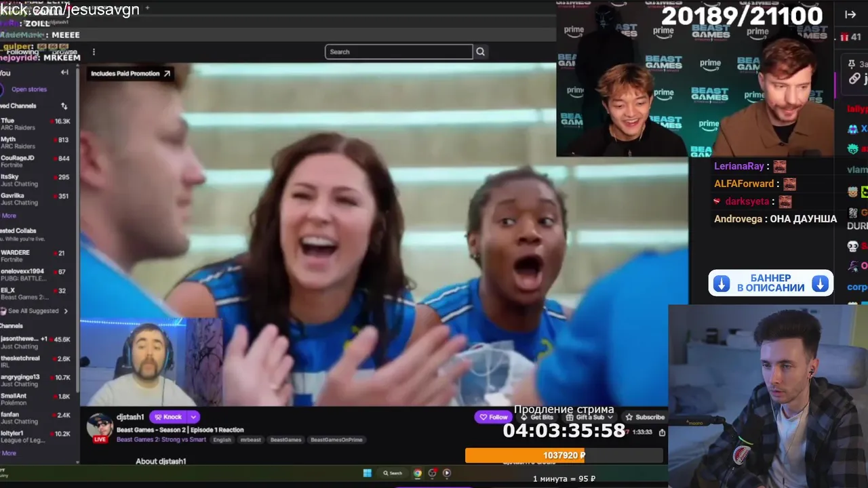
Task: Open the three-dot menu in the top nav
Action: [94, 52]
